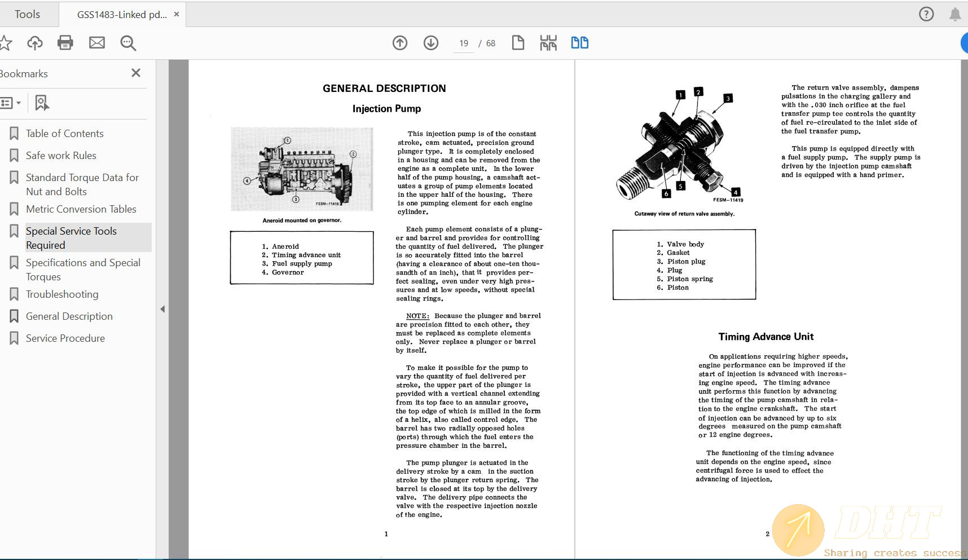This screenshot has height=560, width=968.
Task: Upload the file to cloud
Action: pyautogui.click(x=35, y=43)
